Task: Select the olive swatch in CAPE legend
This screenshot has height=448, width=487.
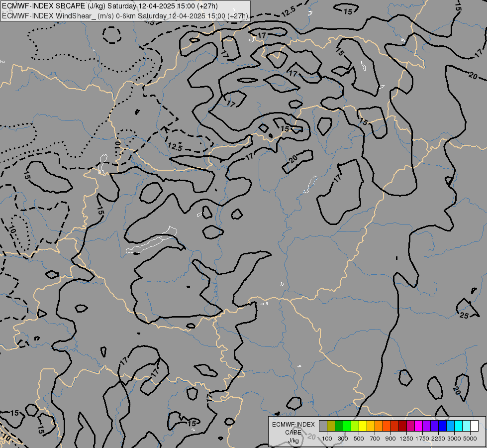Action: pos(331,426)
